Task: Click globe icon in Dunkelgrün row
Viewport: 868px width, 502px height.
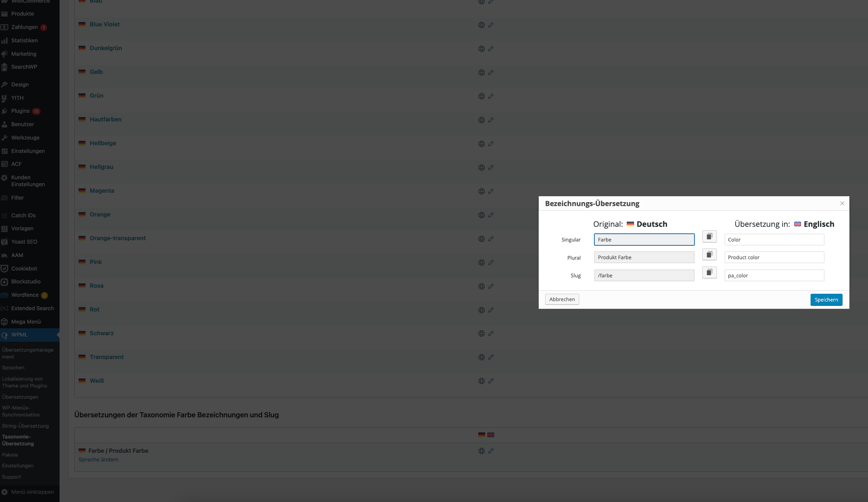Action: pyautogui.click(x=481, y=49)
